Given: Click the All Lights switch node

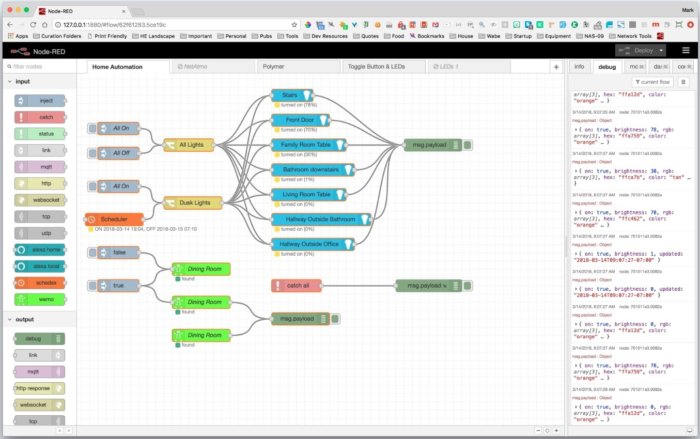Looking at the screenshot, I should click(x=189, y=145).
